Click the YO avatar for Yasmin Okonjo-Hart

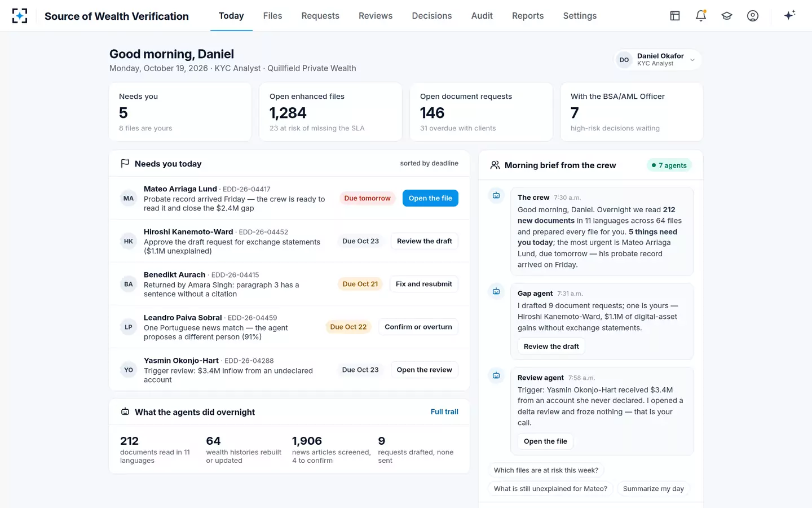[x=129, y=370]
